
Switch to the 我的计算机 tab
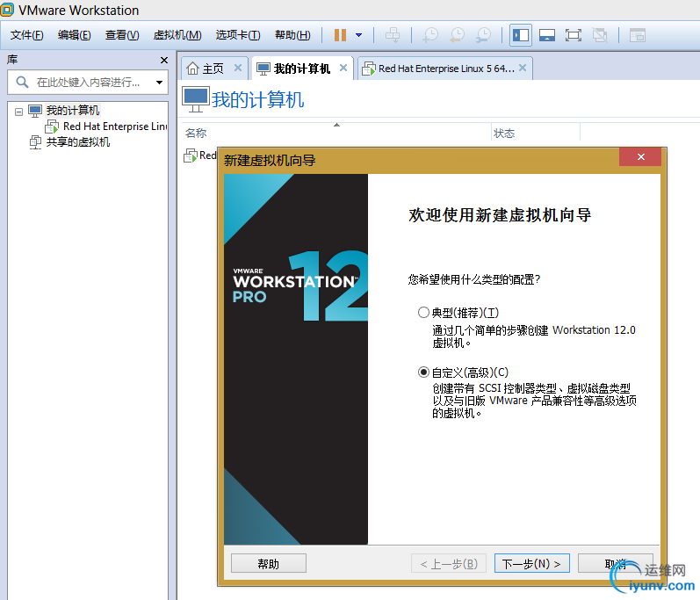[x=302, y=69]
